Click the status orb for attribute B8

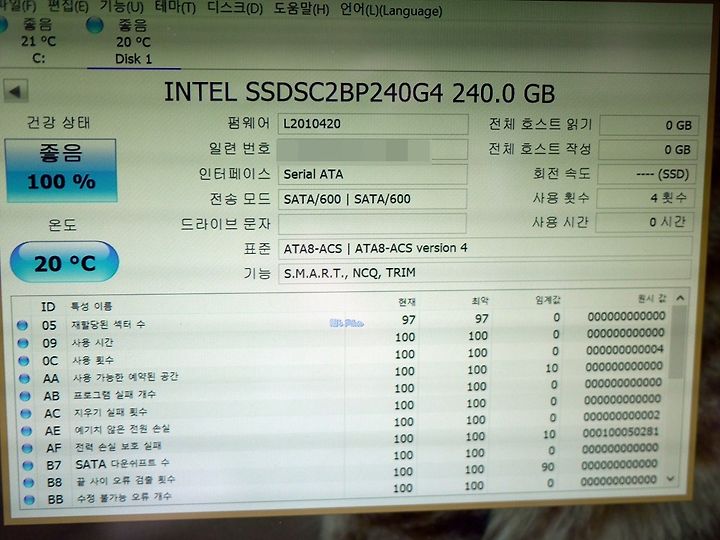[x=29, y=483]
